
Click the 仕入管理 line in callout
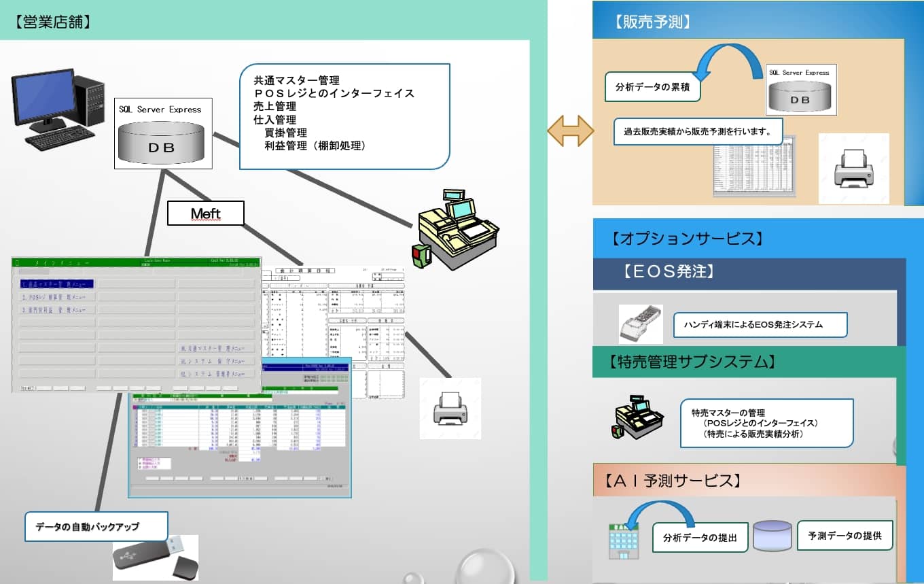click(x=274, y=120)
